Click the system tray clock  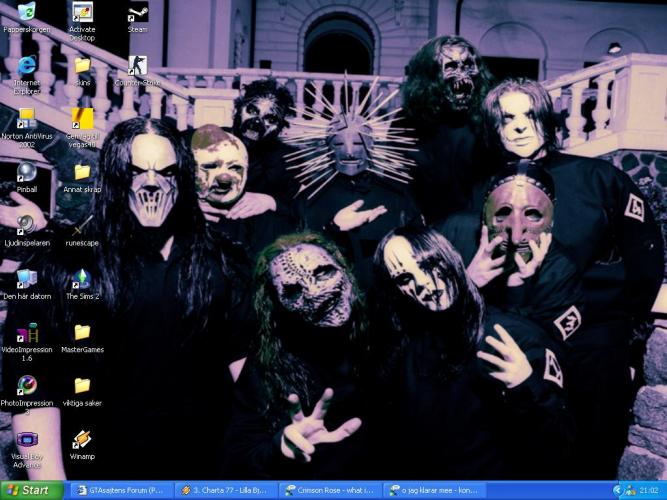649,490
